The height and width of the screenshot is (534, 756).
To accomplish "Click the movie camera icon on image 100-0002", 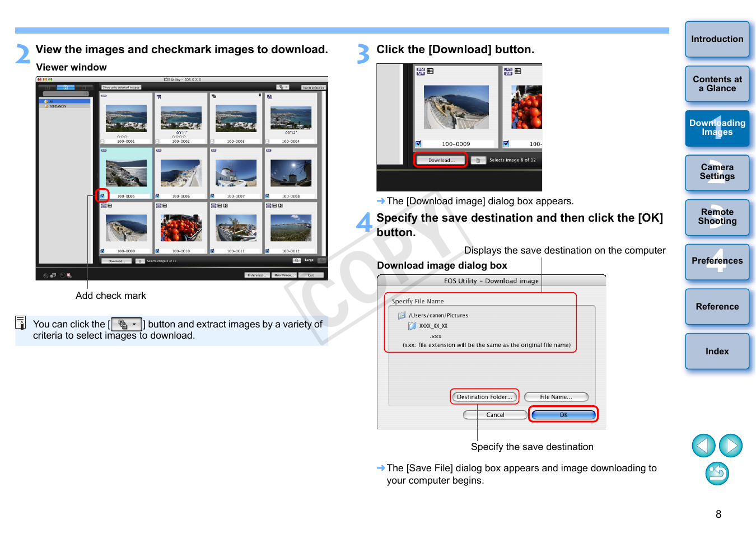I will pyautogui.click(x=159, y=97).
